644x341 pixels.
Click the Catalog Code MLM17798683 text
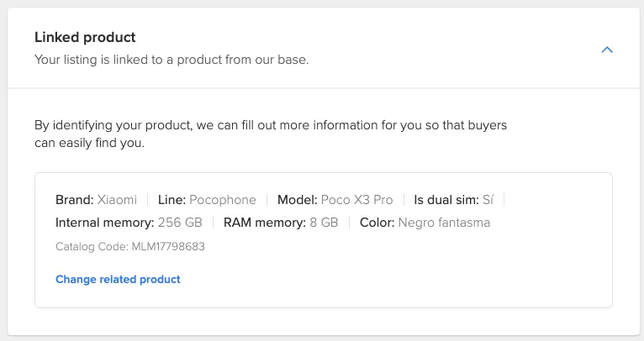[130, 247]
